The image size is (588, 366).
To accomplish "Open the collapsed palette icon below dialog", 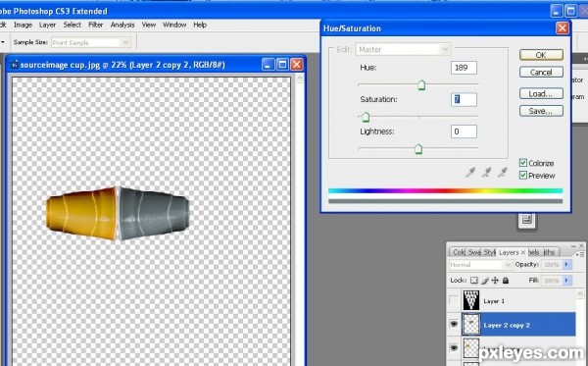I will (526, 219).
